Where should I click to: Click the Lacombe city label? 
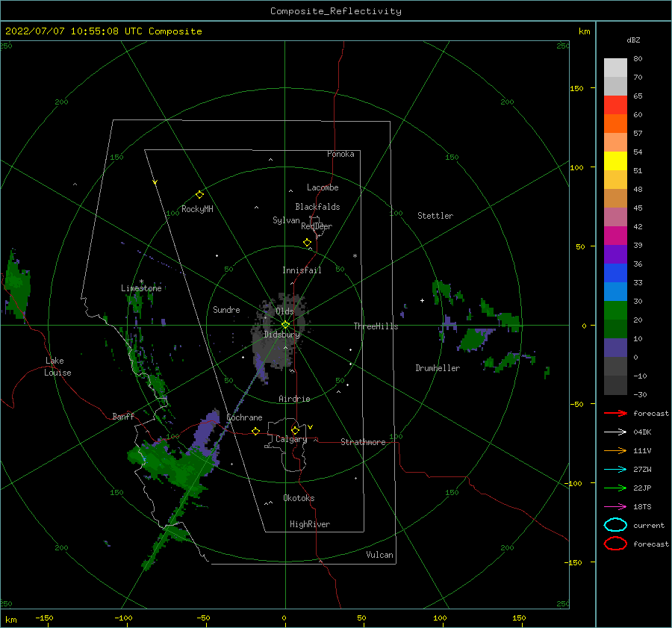[323, 187]
